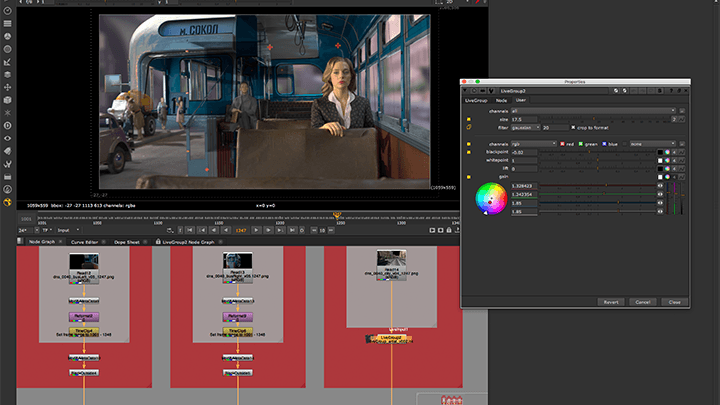Jump to last frame in viewer

[x=292, y=230]
